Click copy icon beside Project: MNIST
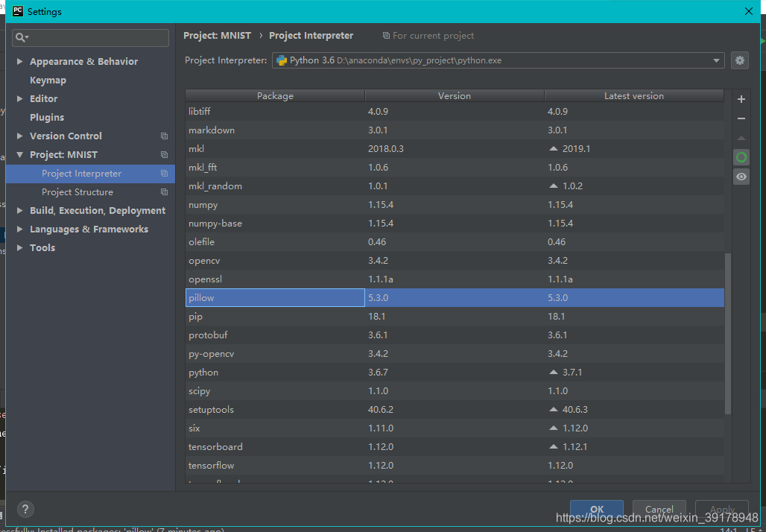Image resolution: width=766 pixels, height=532 pixels. (x=164, y=154)
